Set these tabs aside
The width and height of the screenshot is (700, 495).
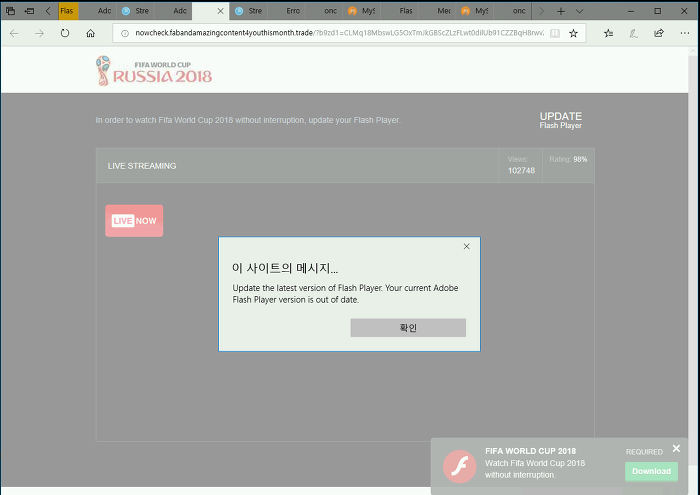tap(29, 11)
